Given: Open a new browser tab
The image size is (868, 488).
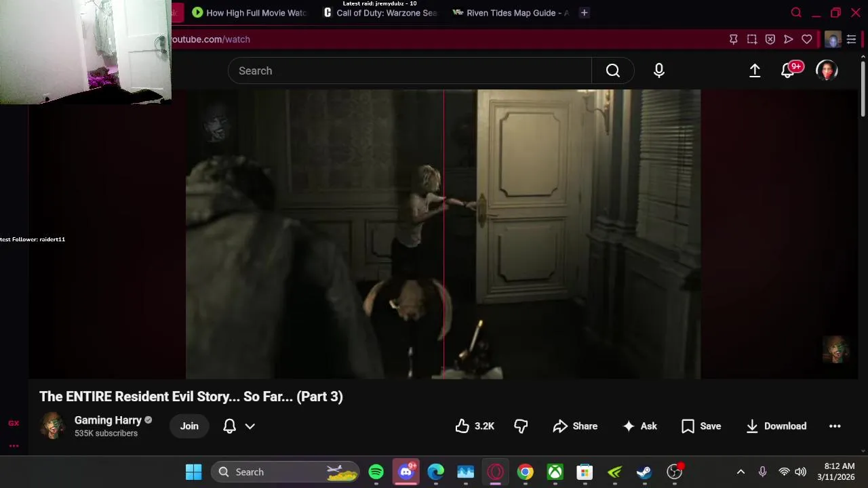Looking at the screenshot, I should click(x=584, y=13).
